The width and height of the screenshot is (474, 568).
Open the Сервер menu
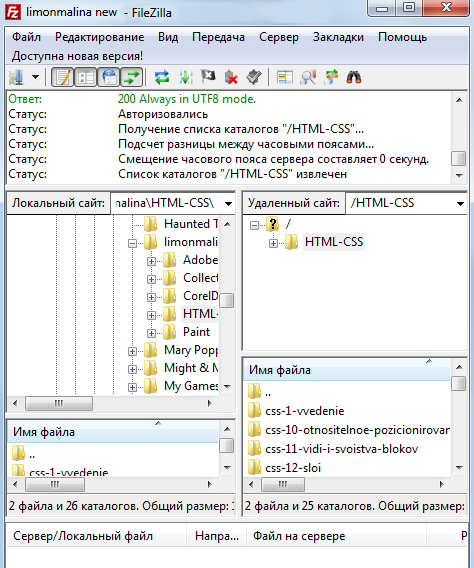(x=279, y=37)
